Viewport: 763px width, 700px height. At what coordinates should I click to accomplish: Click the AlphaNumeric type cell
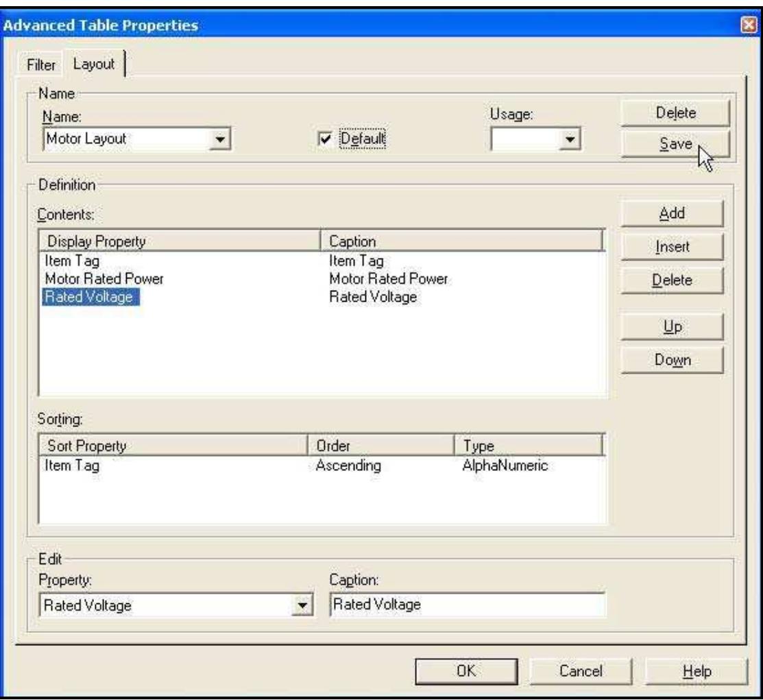pyautogui.click(x=505, y=466)
